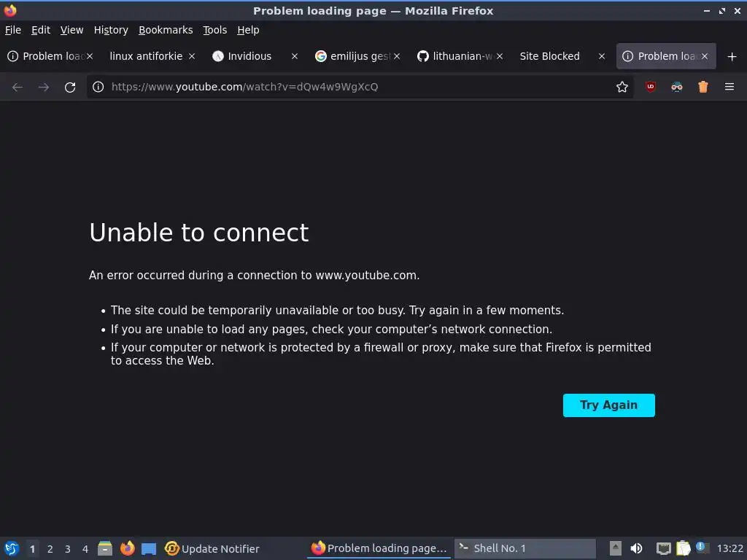Maximize the Firefox window
This screenshot has height=560, width=747.
pos(722,10)
